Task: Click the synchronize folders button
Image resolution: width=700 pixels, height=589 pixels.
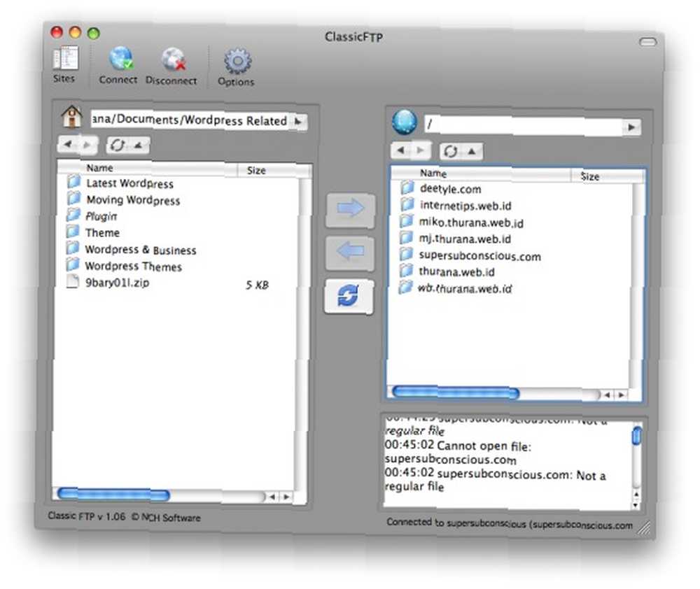Action: click(349, 296)
